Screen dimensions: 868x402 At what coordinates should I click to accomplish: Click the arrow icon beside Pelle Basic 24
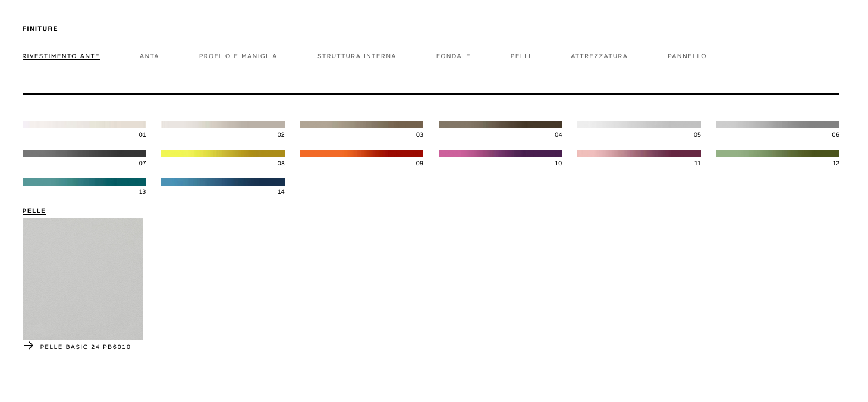(x=28, y=346)
